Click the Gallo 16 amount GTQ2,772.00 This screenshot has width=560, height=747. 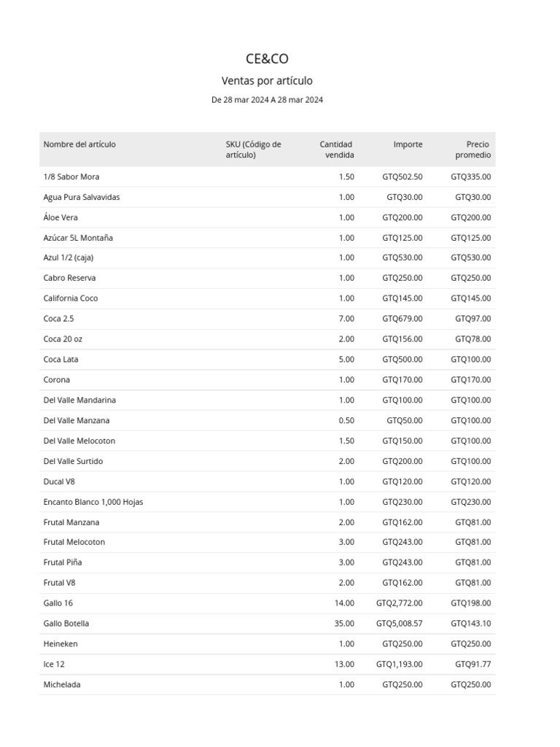[399, 603]
